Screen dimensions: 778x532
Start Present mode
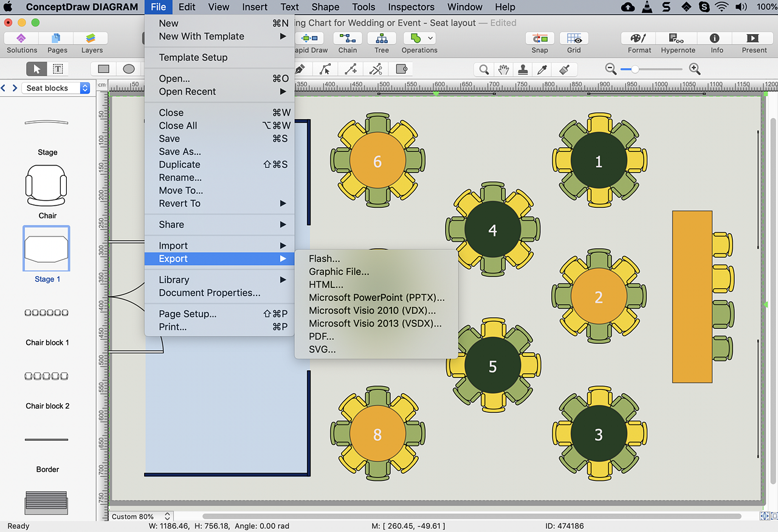tap(754, 43)
